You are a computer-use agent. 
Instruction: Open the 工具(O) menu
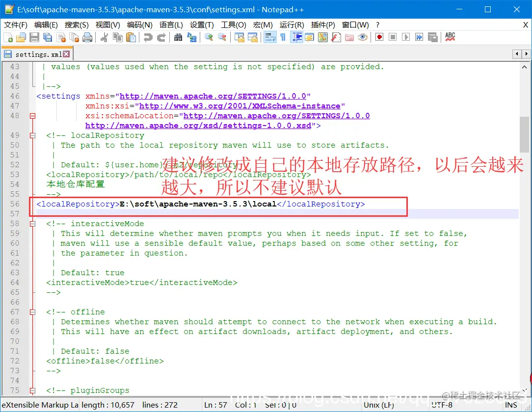234,25
